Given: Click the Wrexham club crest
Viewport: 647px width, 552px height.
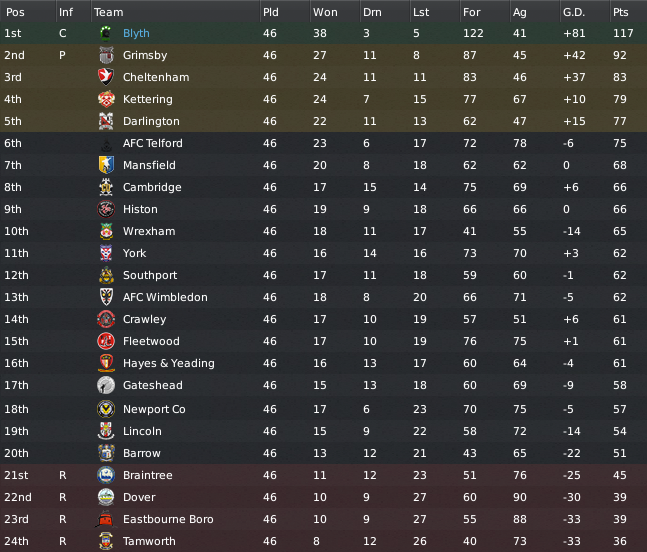Looking at the screenshot, I should click(x=106, y=231).
